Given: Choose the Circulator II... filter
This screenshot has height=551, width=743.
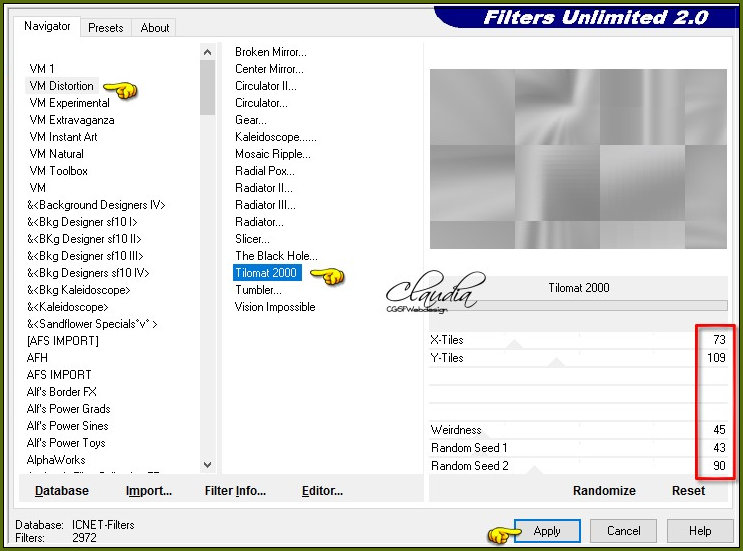Looking at the screenshot, I should pyautogui.click(x=265, y=86).
